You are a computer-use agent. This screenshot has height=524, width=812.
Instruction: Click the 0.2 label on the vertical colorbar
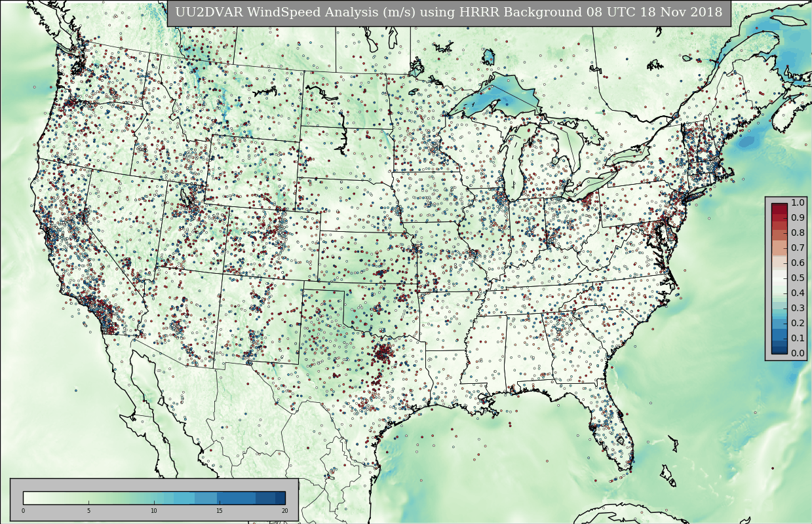[798, 323]
